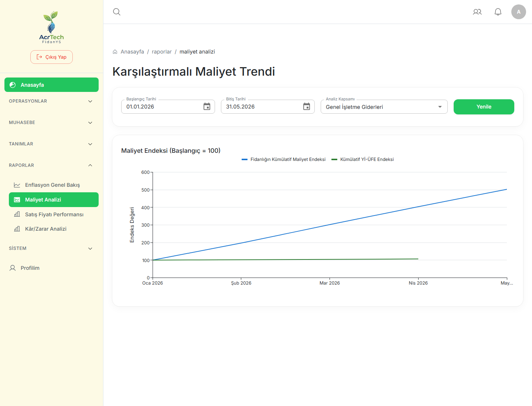Expand the OPERASYONLAR section

(51, 101)
